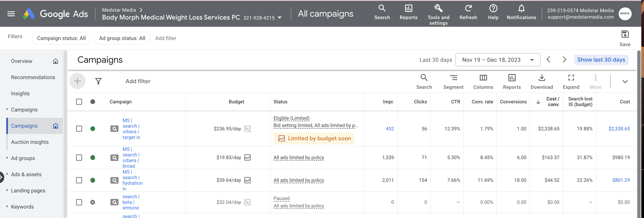Click Show last 30 days button
The image size is (644, 218).
[x=601, y=60]
